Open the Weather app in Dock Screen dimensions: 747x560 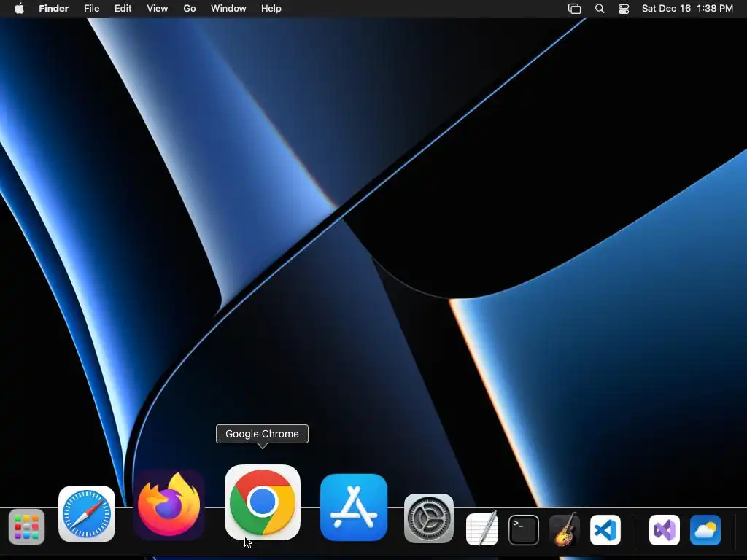[705, 530]
